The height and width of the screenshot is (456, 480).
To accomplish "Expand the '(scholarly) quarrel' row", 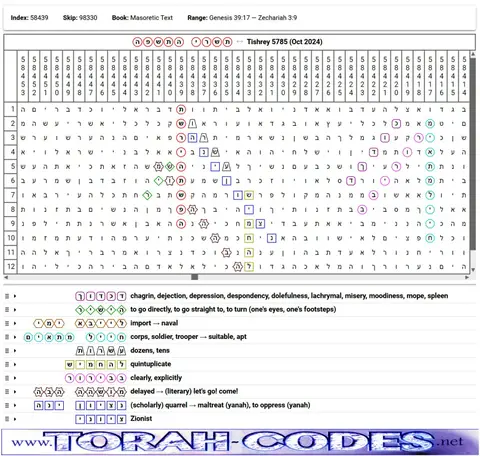I will tap(15, 405).
